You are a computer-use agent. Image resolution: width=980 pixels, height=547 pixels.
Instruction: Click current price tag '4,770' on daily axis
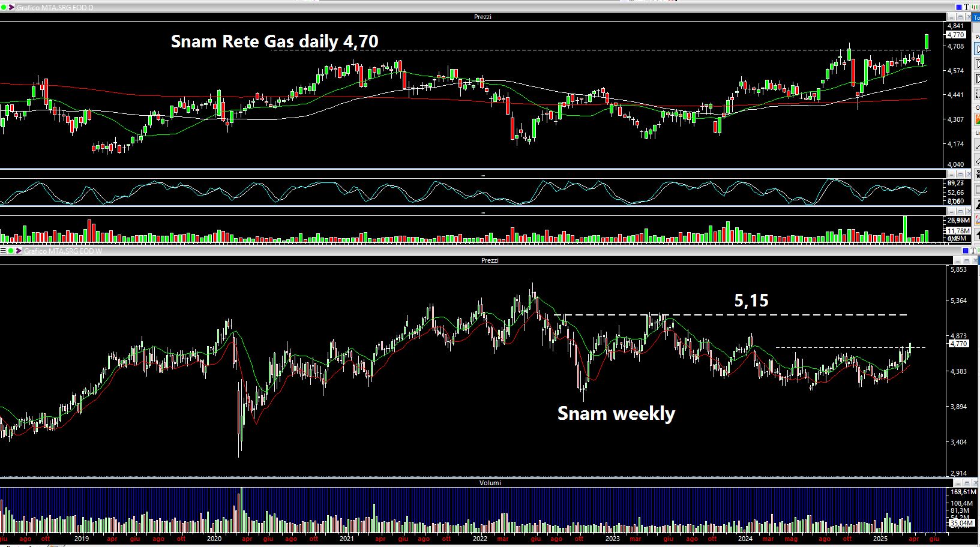click(x=955, y=35)
